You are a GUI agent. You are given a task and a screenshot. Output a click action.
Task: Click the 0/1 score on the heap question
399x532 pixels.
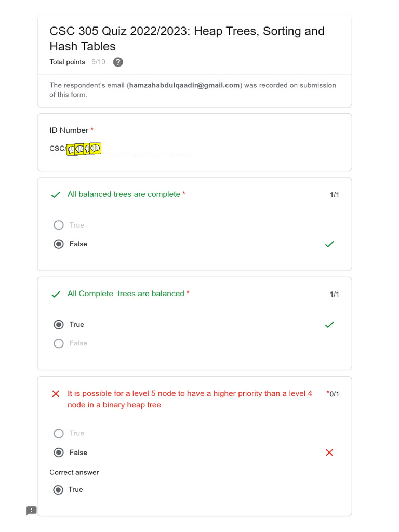coord(334,394)
